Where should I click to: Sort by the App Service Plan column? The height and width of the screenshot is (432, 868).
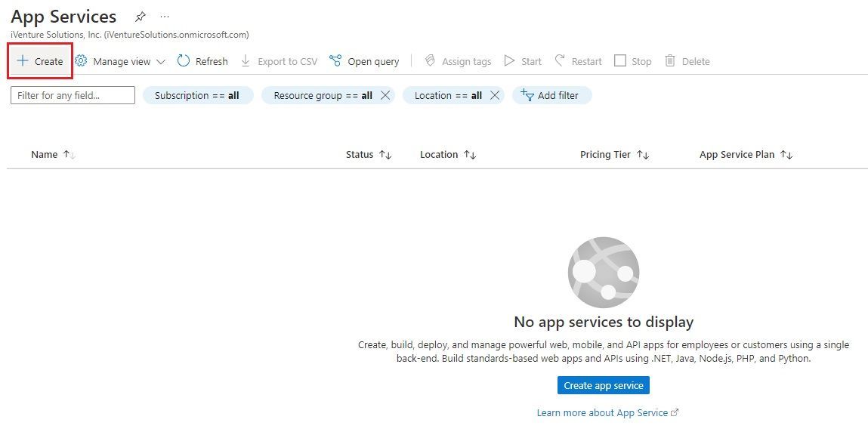[746, 154]
